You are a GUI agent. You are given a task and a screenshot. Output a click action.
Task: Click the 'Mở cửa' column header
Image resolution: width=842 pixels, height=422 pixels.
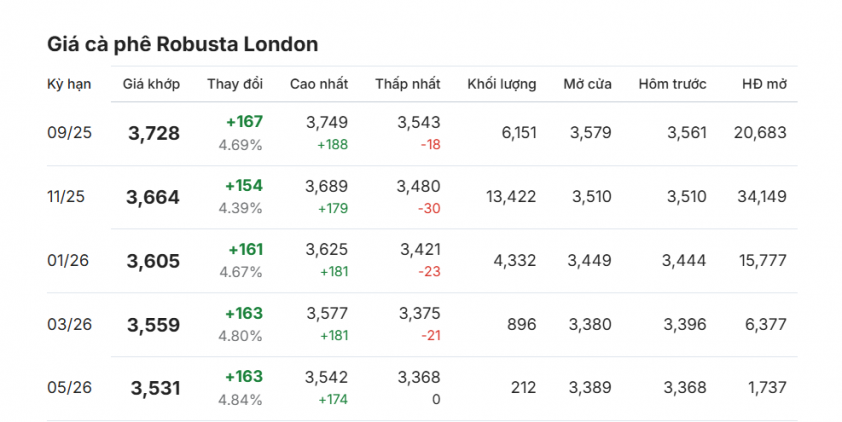(x=587, y=84)
